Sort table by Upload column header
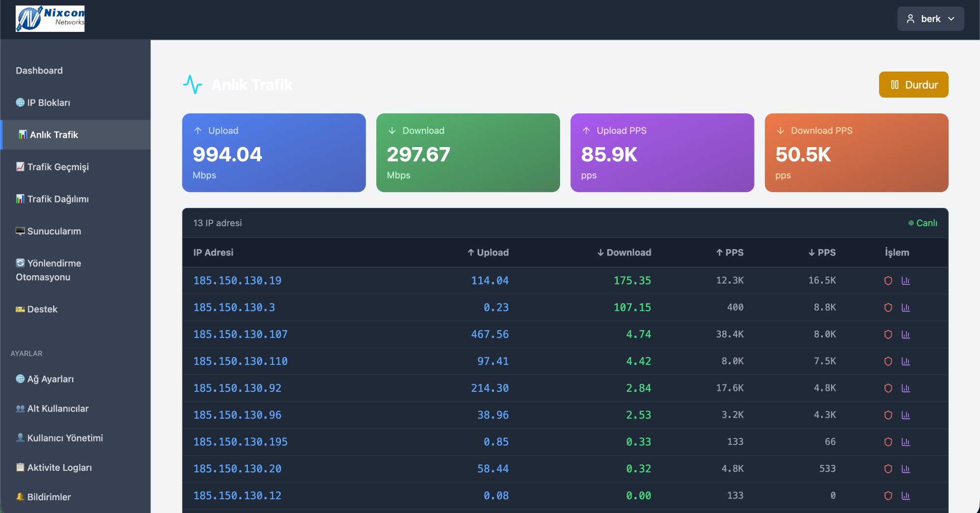980x513 pixels. pos(488,253)
